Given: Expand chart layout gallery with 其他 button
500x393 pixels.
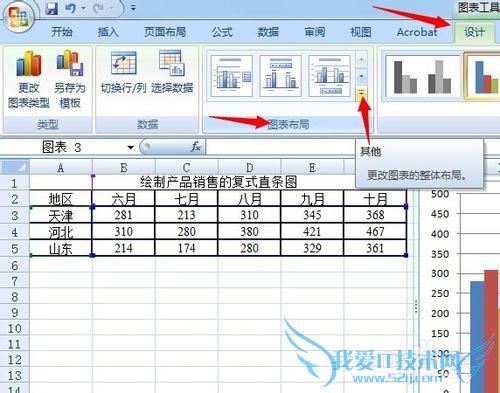Looking at the screenshot, I should (361, 93).
